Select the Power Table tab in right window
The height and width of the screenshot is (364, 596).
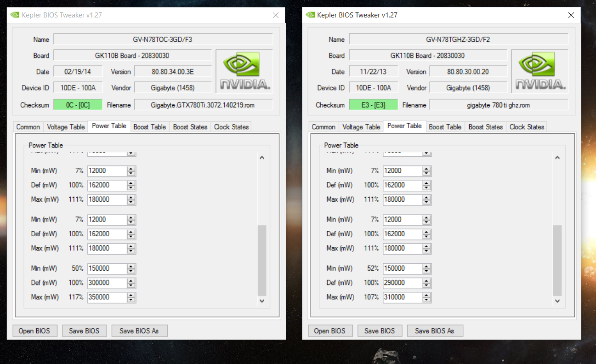404,126
